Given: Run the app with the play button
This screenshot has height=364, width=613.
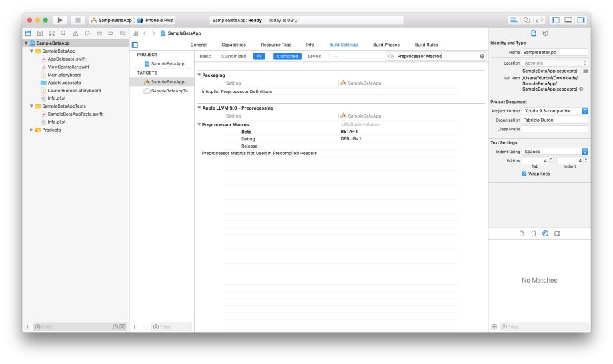Looking at the screenshot, I should click(60, 20).
